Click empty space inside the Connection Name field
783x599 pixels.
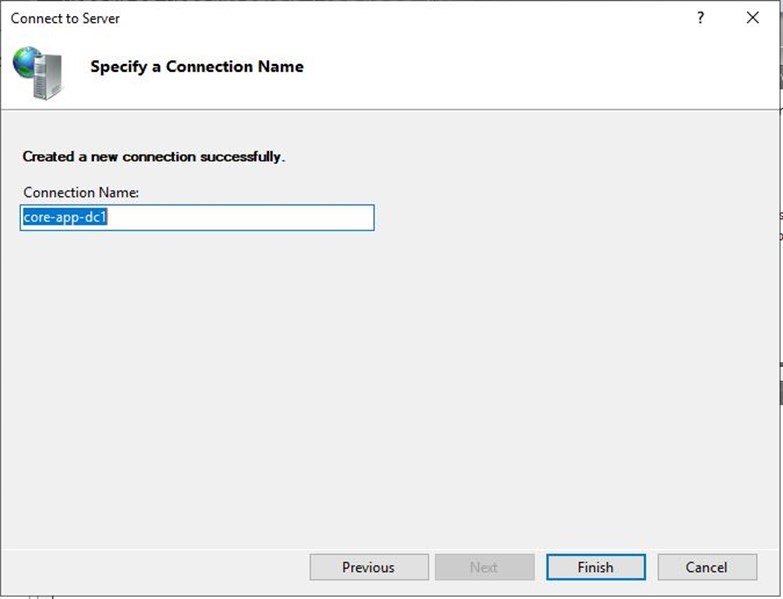pyautogui.click(x=250, y=218)
